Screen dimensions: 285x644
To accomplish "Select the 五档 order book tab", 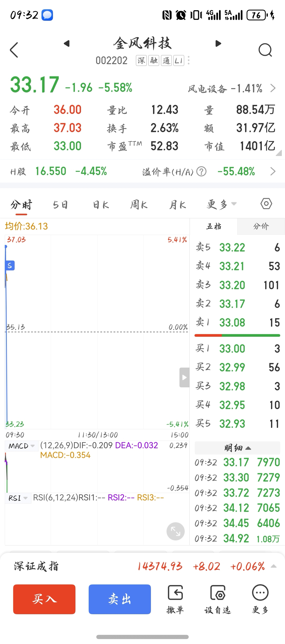I will point(214,226).
